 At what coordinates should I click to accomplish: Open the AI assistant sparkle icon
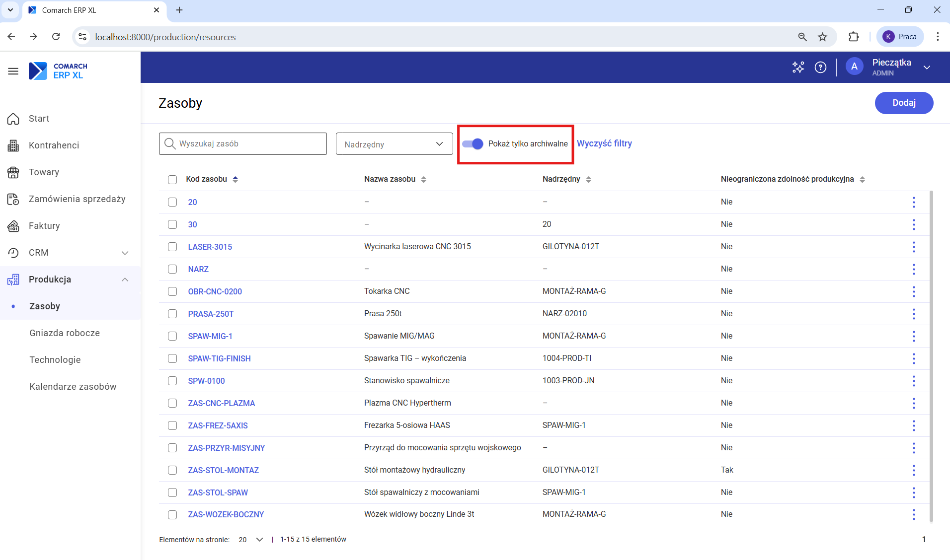(798, 67)
